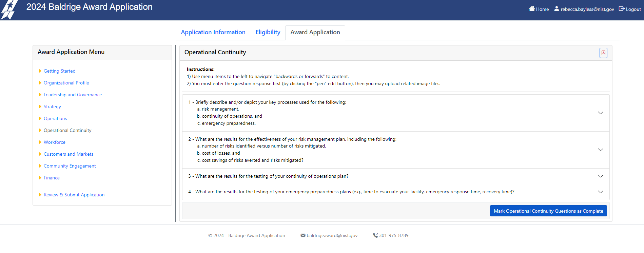Click the PDF export icon
644x253 pixels.
click(603, 53)
